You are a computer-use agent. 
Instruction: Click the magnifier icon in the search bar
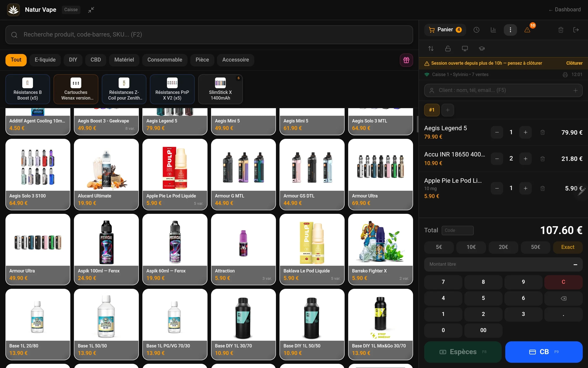pyautogui.click(x=14, y=35)
